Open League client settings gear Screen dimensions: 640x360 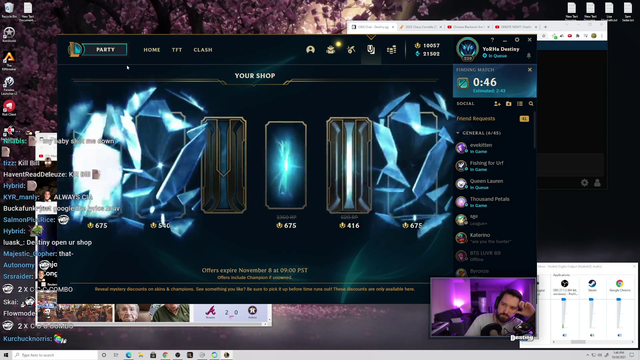pos(517,40)
